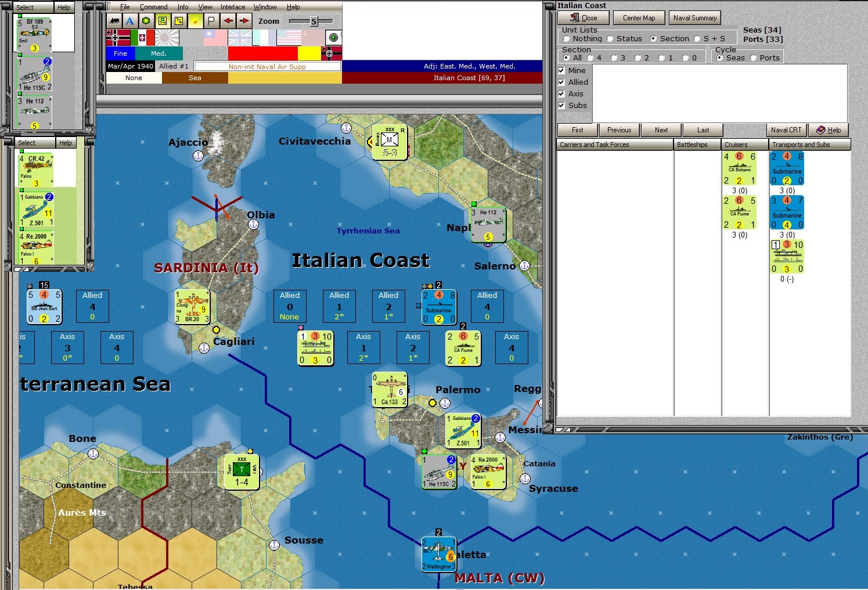
Task: Select the German flag in the flag row
Action: click(x=118, y=38)
